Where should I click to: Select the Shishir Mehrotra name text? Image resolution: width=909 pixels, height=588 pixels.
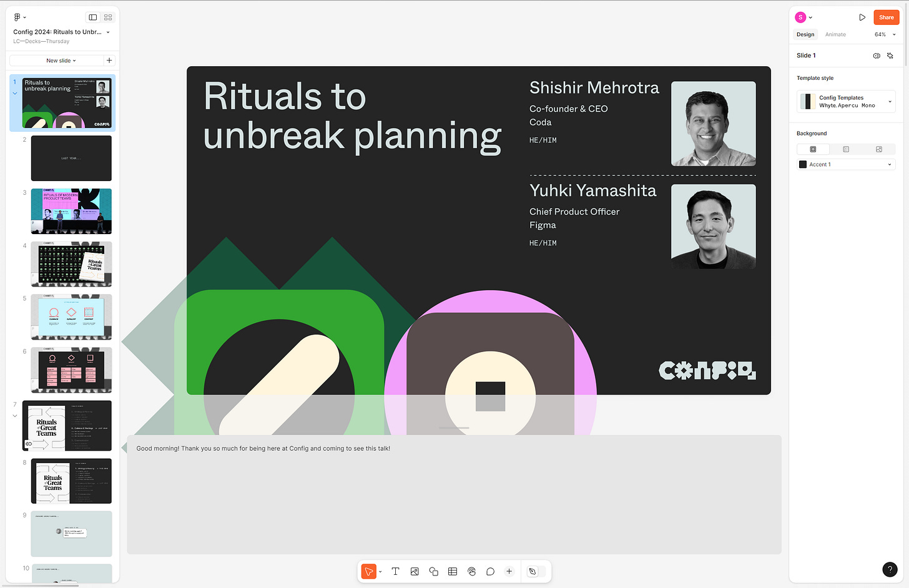coord(594,87)
